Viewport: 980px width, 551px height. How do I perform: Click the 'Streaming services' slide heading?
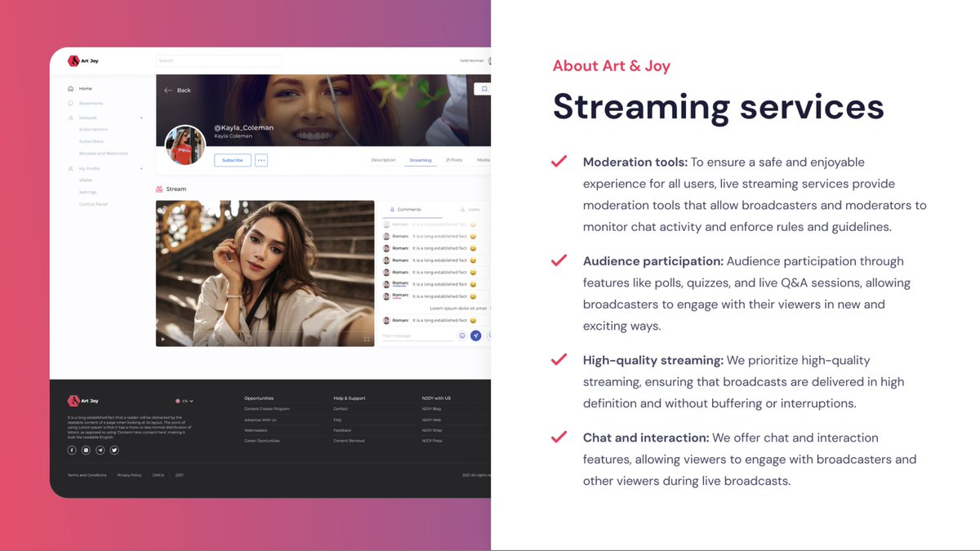tap(718, 107)
